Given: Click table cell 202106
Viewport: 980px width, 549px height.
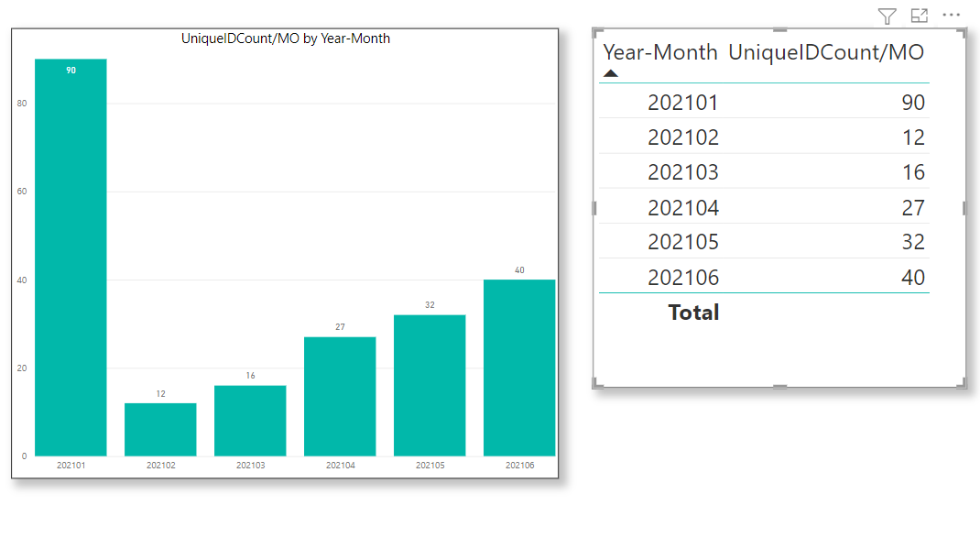Looking at the screenshot, I should [x=682, y=278].
